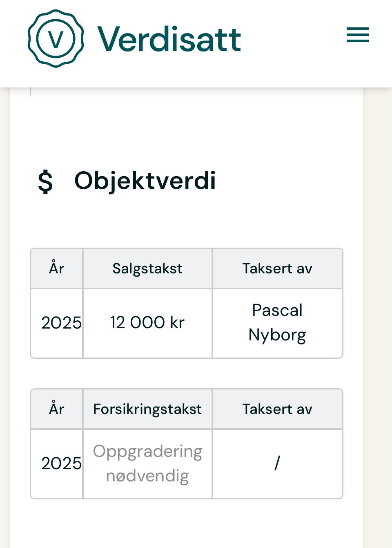The image size is (392, 548).
Task: Click the Salgstakst column header
Action: point(147,268)
